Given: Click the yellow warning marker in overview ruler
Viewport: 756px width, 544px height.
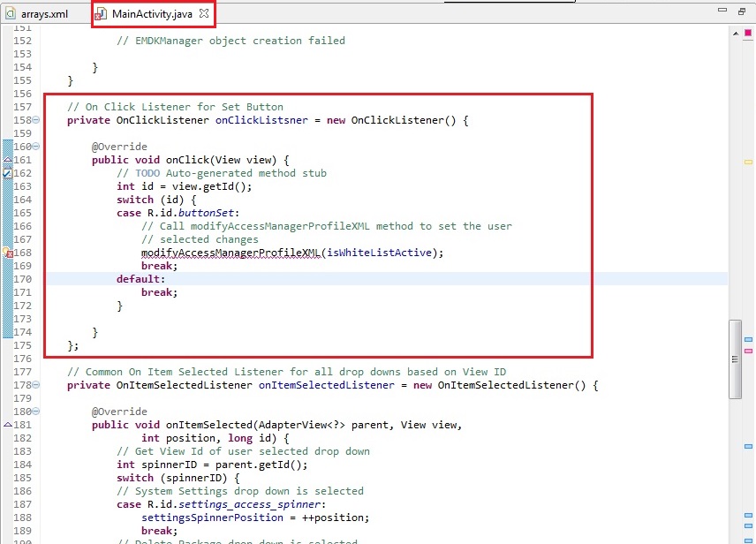Looking at the screenshot, I should (748, 162).
